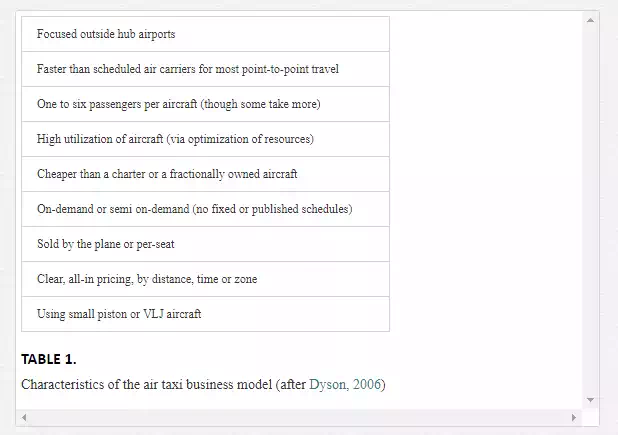Open the Dyson, 2006 citation link
Image resolution: width=618 pixels, height=435 pixels.
click(345, 384)
